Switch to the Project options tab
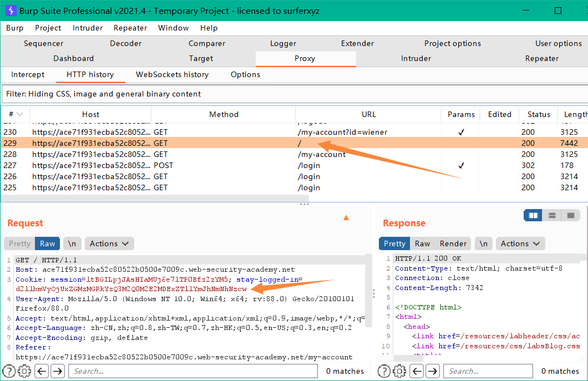The width and height of the screenshot is (588, 381). (x=453, y=43)
